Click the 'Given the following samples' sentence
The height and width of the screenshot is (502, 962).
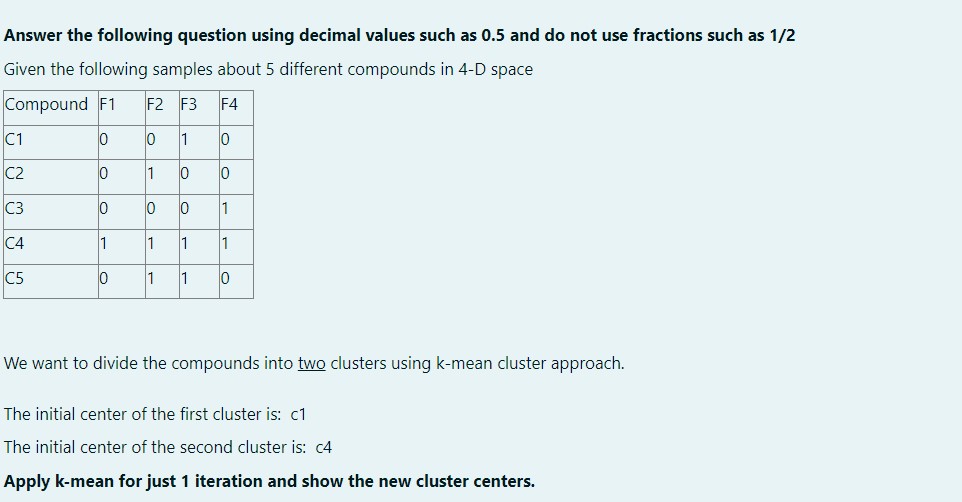268,69
